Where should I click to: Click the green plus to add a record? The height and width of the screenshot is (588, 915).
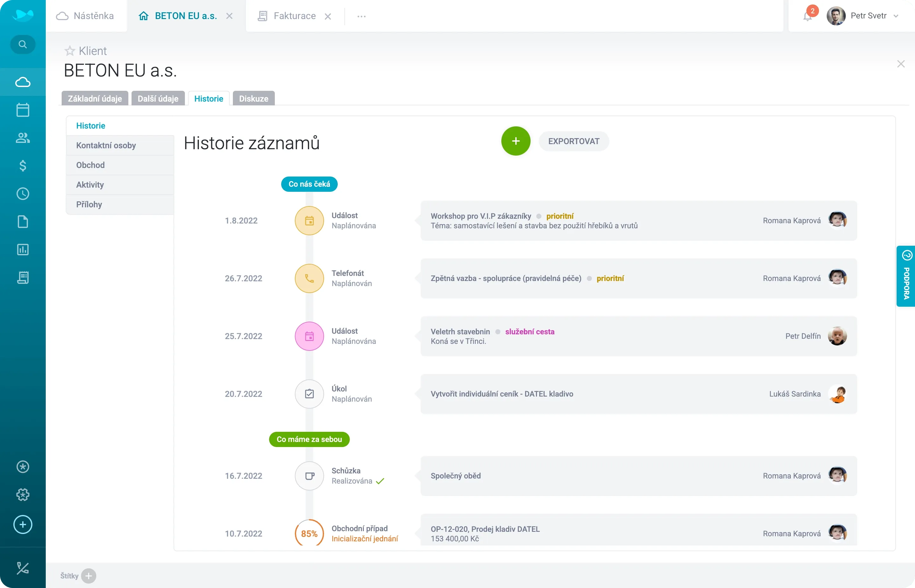515,141
